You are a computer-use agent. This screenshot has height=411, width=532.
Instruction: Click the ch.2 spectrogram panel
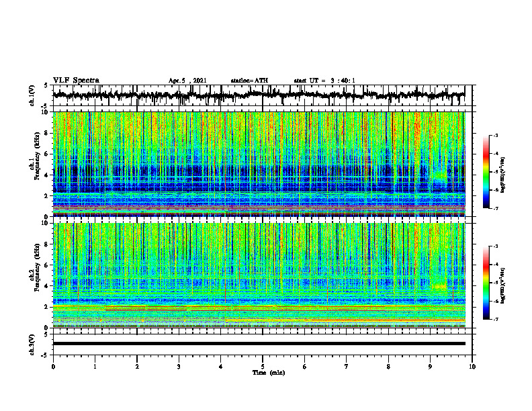coord(259,275)
